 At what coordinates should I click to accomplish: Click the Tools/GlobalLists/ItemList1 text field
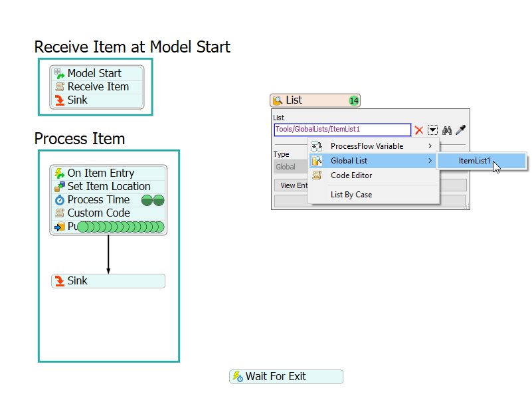342,130
